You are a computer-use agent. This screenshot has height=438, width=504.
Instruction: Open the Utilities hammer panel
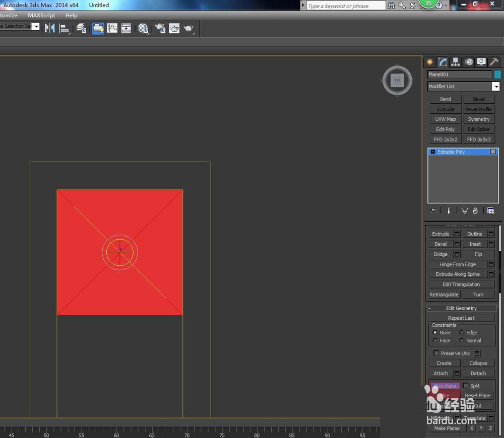494,62
